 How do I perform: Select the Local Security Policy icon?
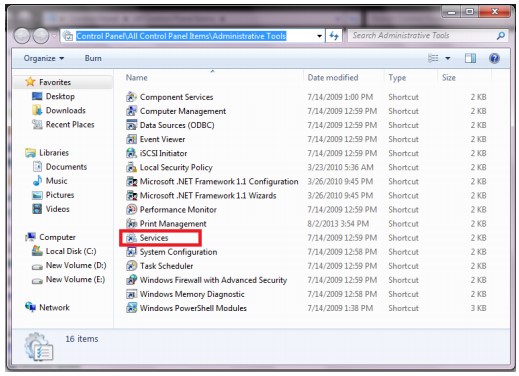coord(131,167)
